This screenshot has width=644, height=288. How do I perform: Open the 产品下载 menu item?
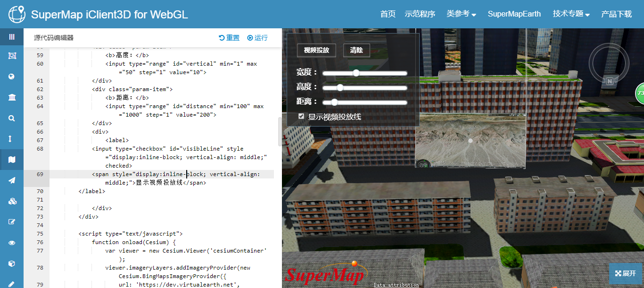tap(617, 14)
